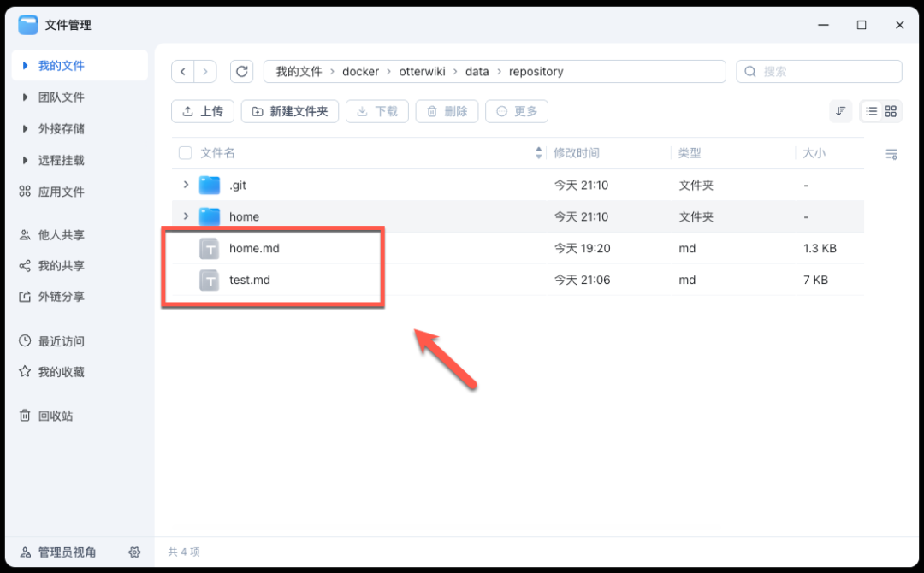Image resolution: width=924 pixels, height=573 pixels.
Task: Expand 团队文件 tree in sidebar
Action: click(x=25, y=97)
